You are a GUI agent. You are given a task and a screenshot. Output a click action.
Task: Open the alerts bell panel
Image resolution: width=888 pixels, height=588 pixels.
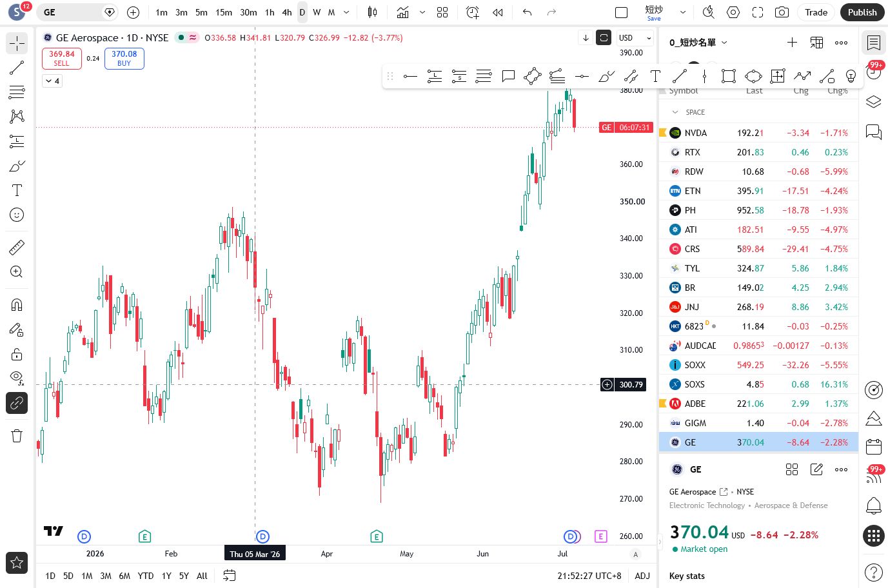tap(874, 505)
